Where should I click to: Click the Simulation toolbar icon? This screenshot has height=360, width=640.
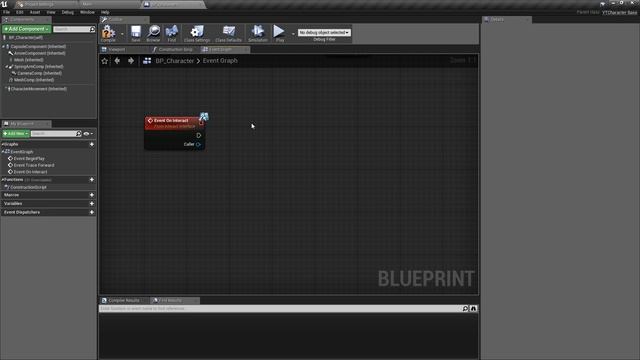tap(258, 33)
